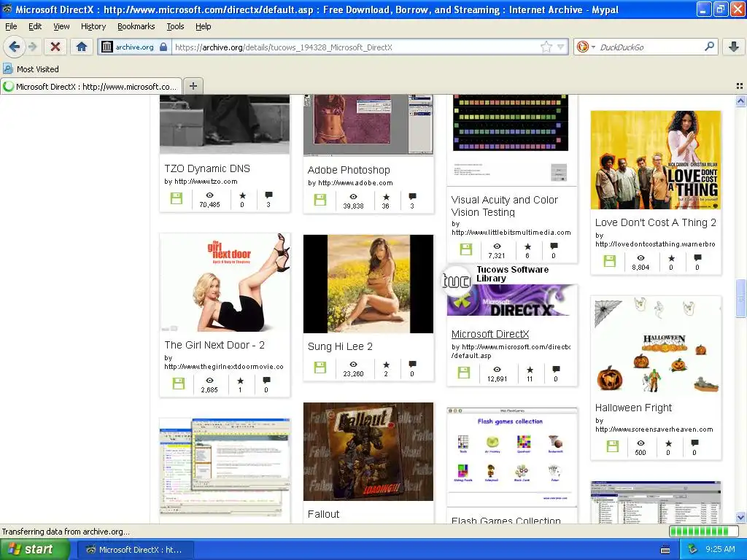The image size is (747, 560).
Task: Click the floppy software icon under Adobe Photoshop
Action: [x=320, y=200]
